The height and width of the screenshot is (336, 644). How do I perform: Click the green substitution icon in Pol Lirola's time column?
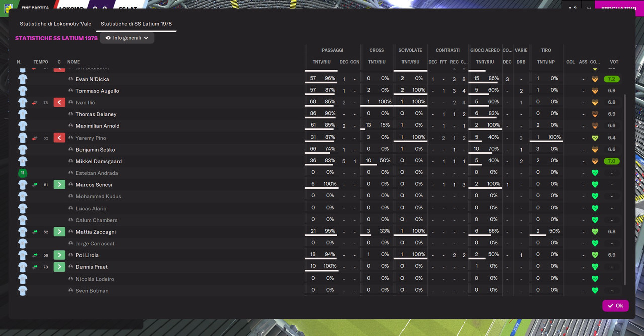(35, 255)
